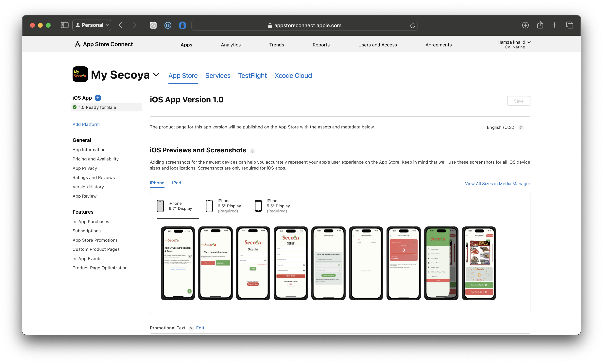Open App Store Promotions
603x364 pixels.
[95, 240]
